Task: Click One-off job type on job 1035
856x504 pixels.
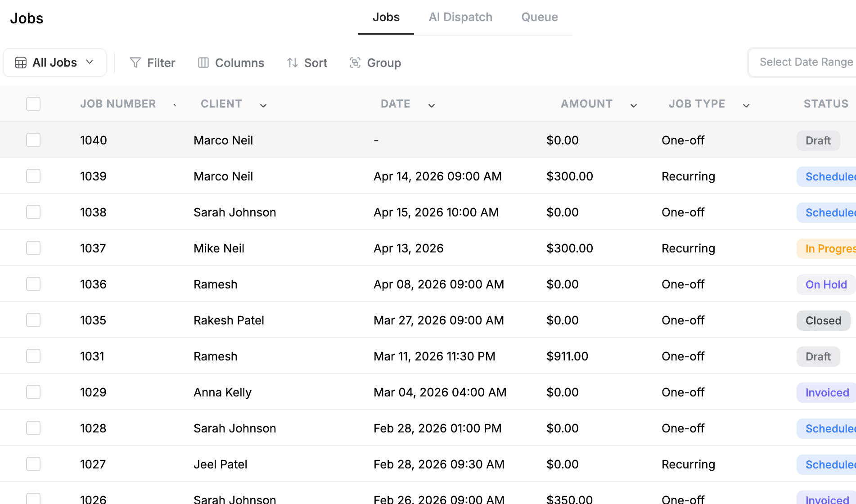Action: [x=683, y=320]
